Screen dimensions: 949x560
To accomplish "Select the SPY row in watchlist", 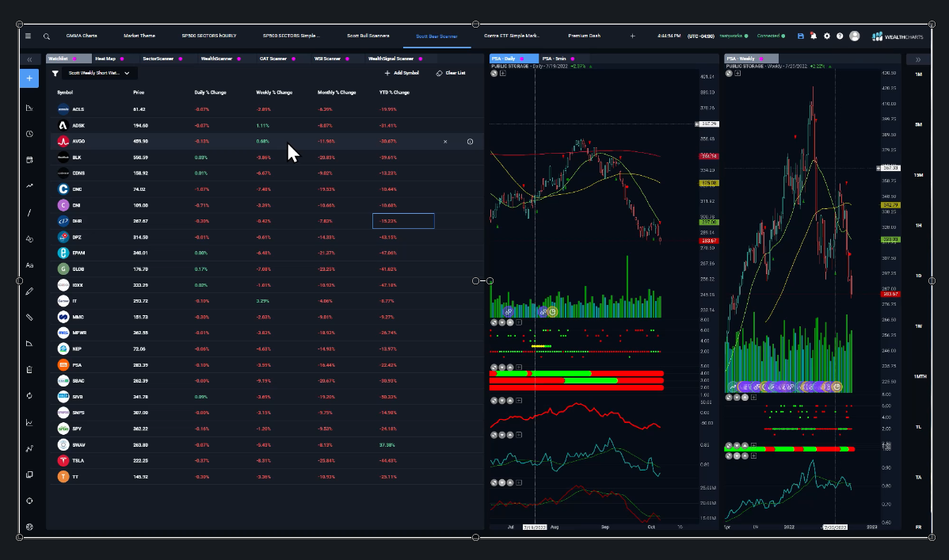I will [x=266, y=429].
